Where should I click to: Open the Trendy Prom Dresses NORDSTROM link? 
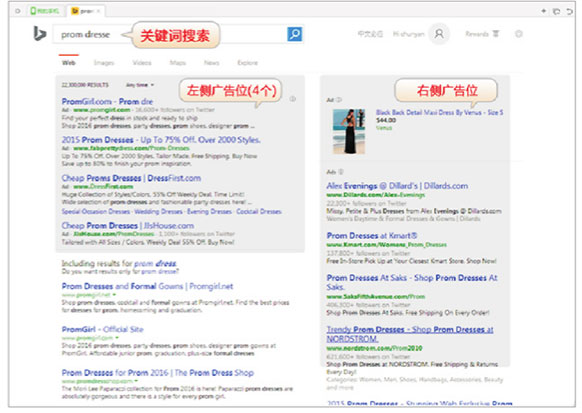(x=410, y=334)
